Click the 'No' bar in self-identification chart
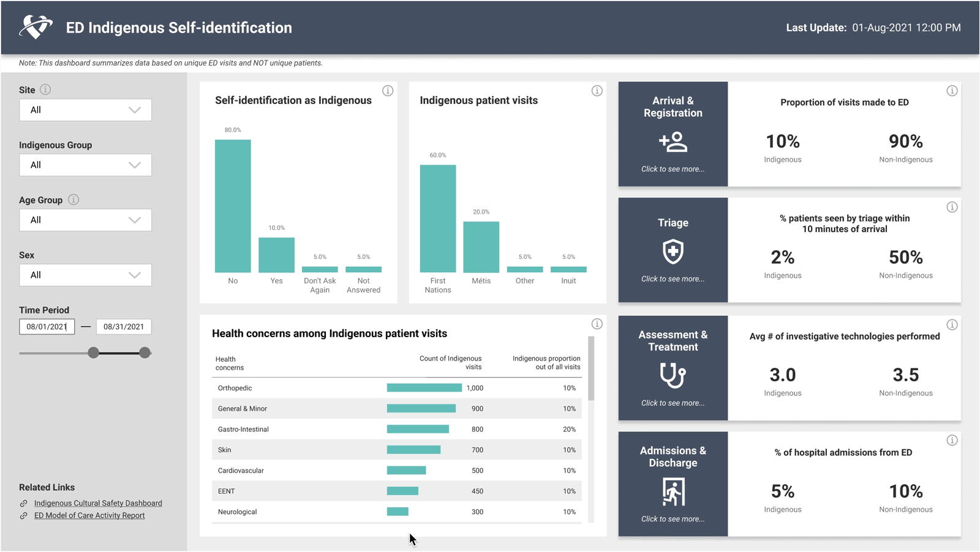This screenshot has height=552, width=980. click(233, 206)
